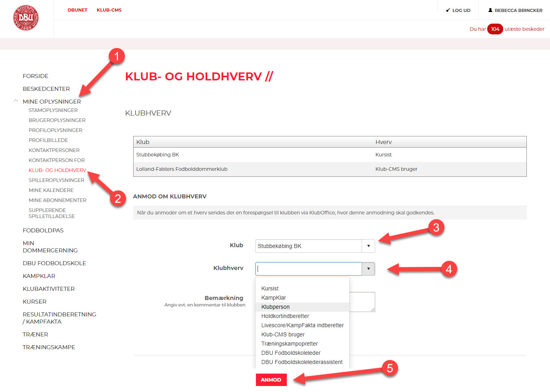Select MINE OPLYSNINGER menu item

tap(52, 102)
